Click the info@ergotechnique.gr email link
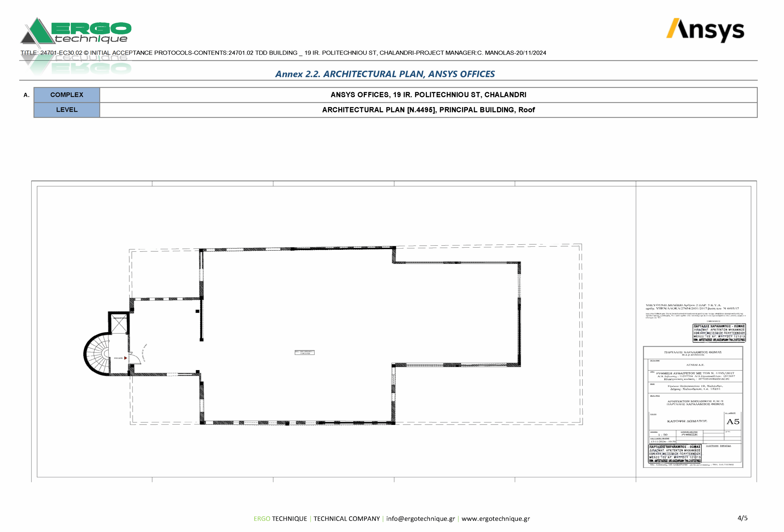Image resolution: width=784 pixels, height=532 pixels. (420, 519)
